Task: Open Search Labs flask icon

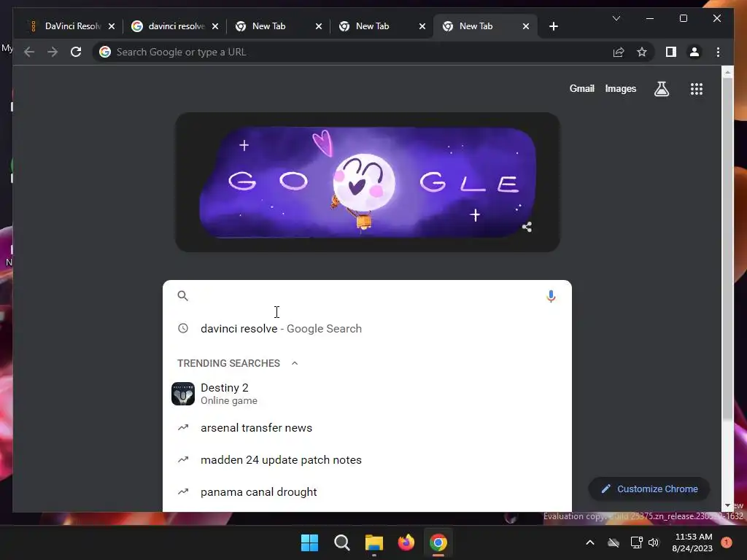Action: 661,88
